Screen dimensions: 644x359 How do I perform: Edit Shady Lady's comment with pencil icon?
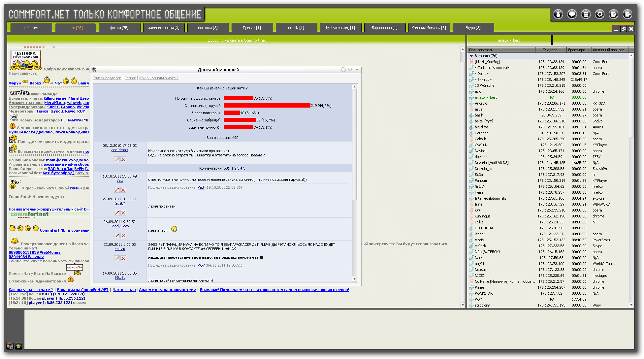(117, 236)
